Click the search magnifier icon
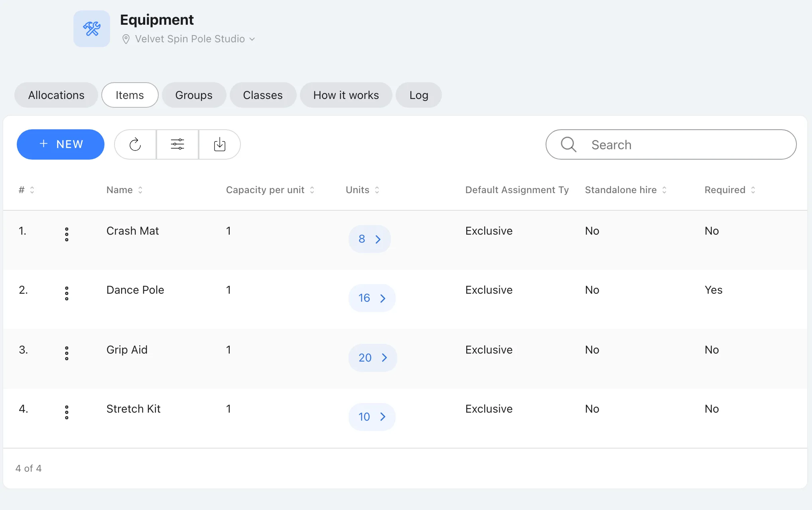 [x=568, y=144]
